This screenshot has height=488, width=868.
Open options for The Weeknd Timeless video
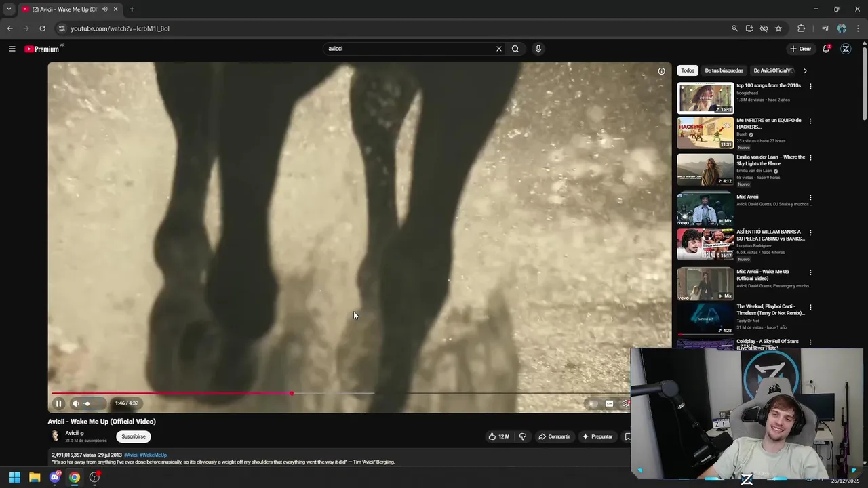coord(810,307)
